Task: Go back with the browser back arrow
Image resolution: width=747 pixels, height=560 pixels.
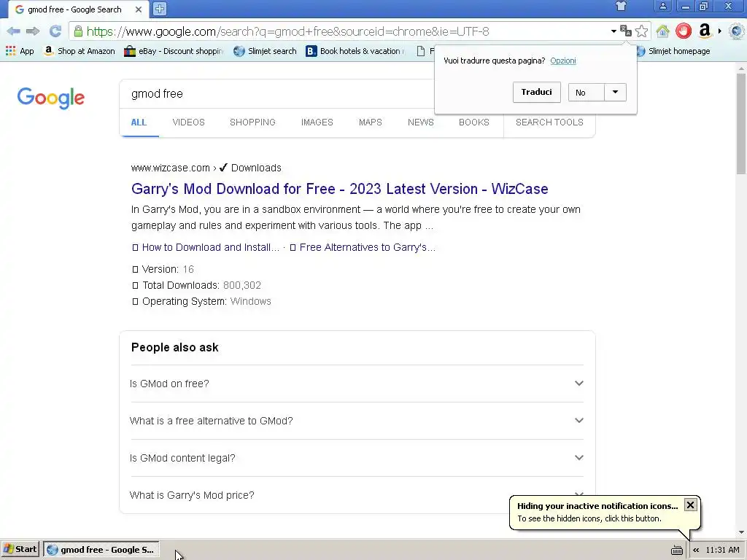Action: click(13, 31)
